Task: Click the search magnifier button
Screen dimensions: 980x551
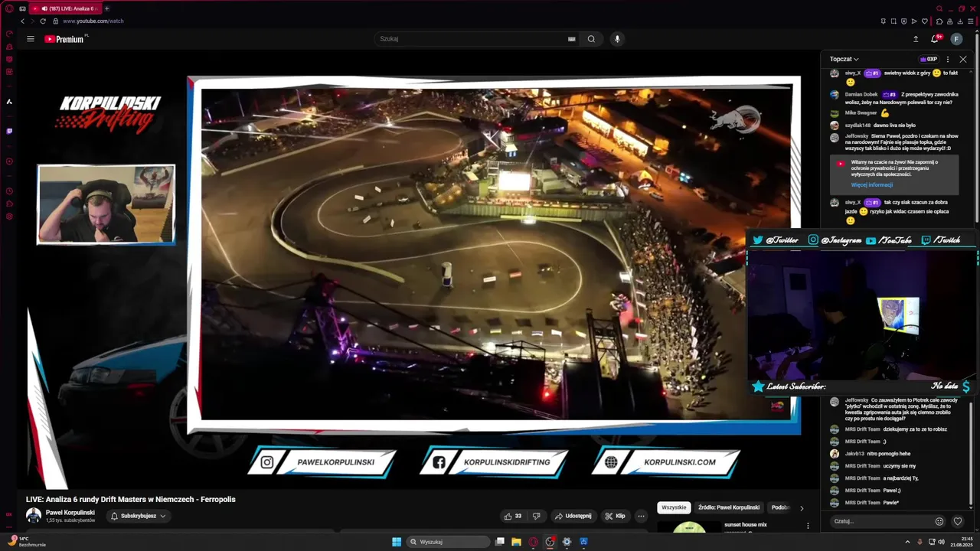Action: coord(591,39)
